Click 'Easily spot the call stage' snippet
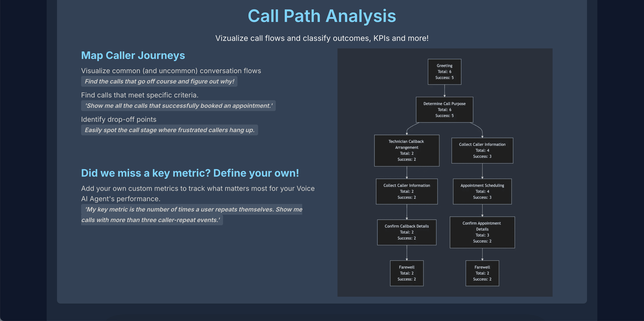 (x=169, y=130)
